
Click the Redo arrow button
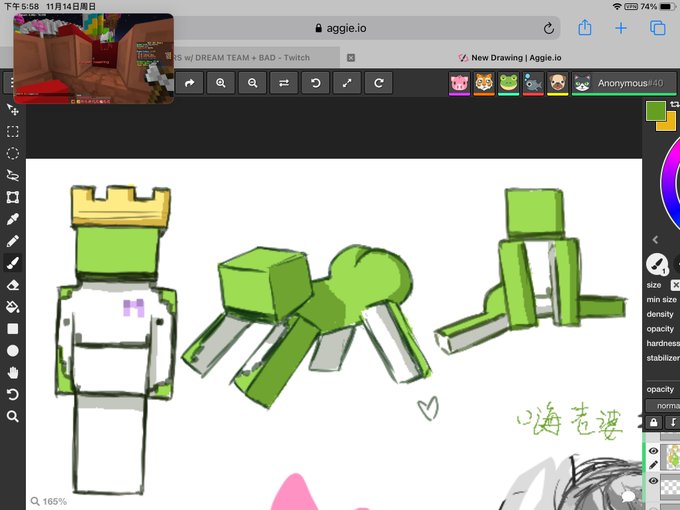coord(190,83)
